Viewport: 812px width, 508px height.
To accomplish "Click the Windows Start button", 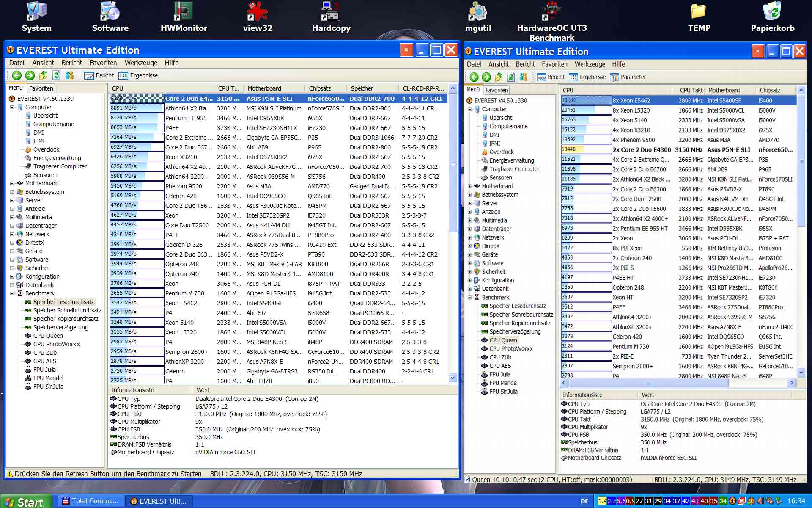I will pyautogui.click(x=25, y=502).
